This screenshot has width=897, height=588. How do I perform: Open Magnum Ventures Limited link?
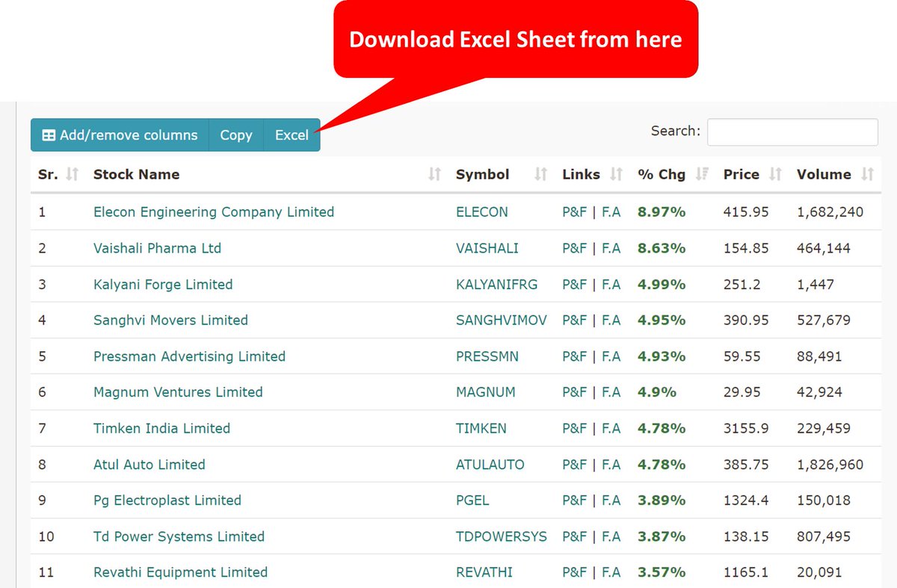click(x=178, y=392)
